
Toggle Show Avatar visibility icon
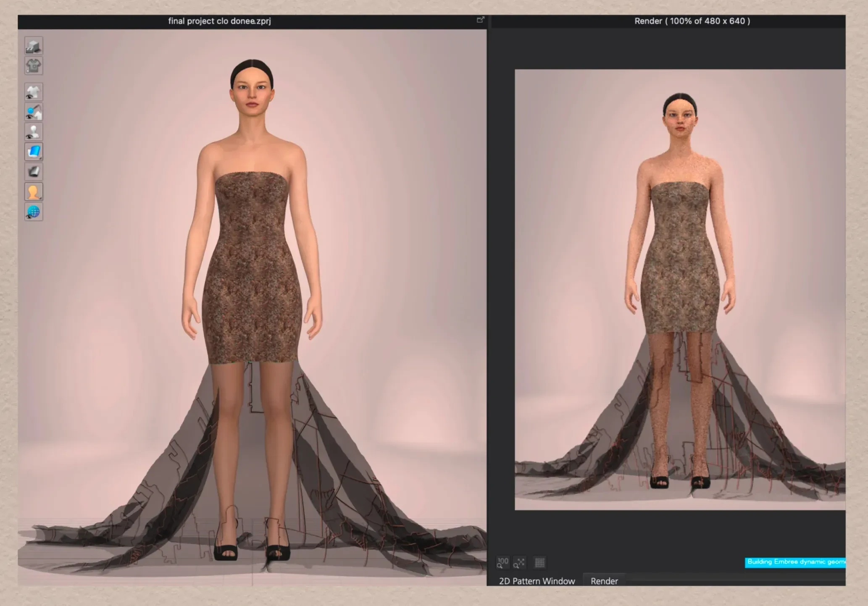tap(34, 132)
